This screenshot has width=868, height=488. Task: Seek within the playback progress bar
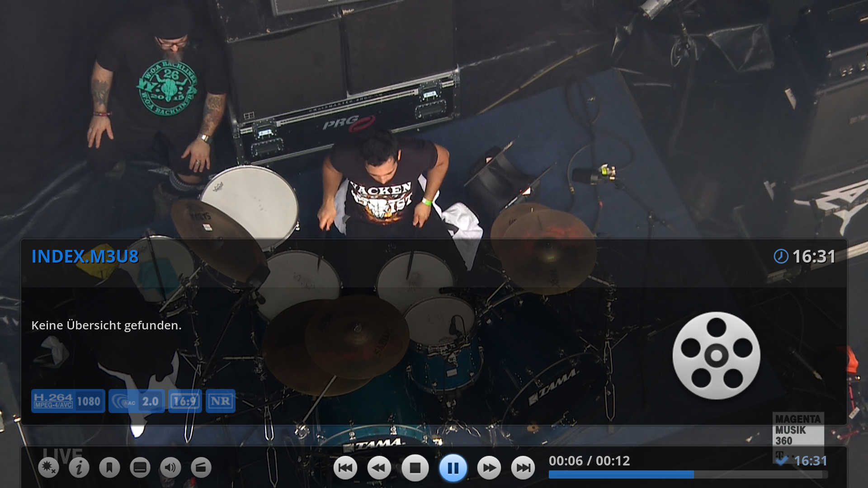(x=688, y=474)
